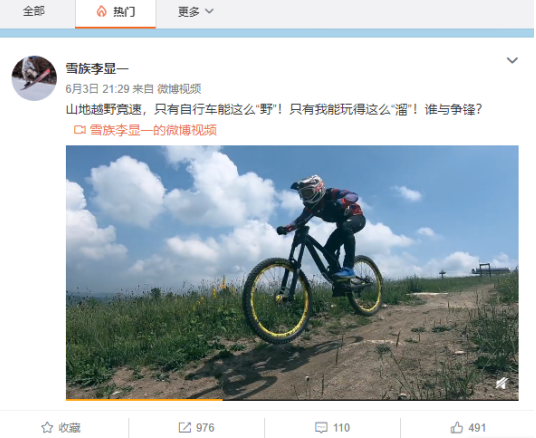Play the mountain bike video
Viewport: 536px width, 438px height.
[292, 273]
